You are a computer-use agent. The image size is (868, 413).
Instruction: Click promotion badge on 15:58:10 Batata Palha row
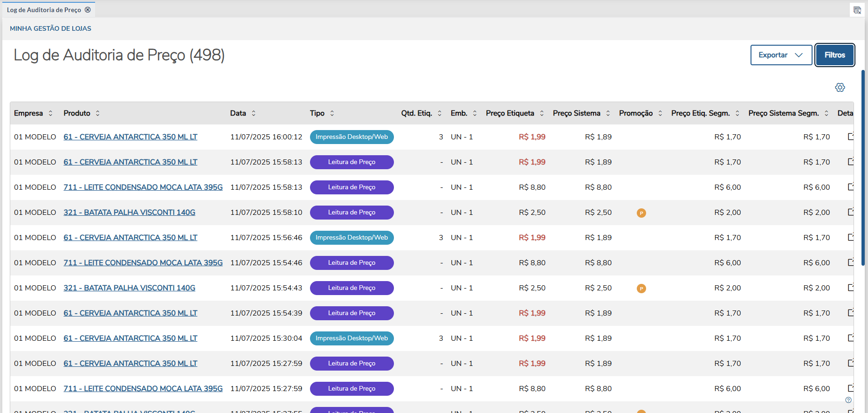641,213
